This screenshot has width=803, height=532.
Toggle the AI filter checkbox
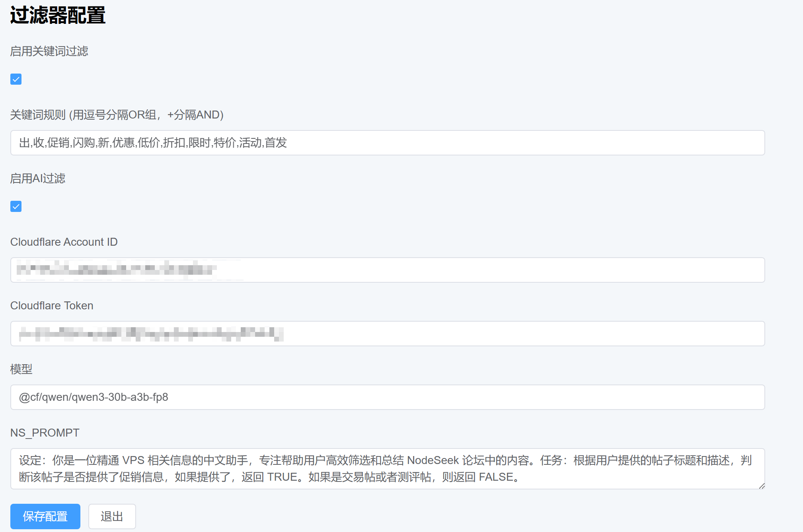[x=16, y=206]
